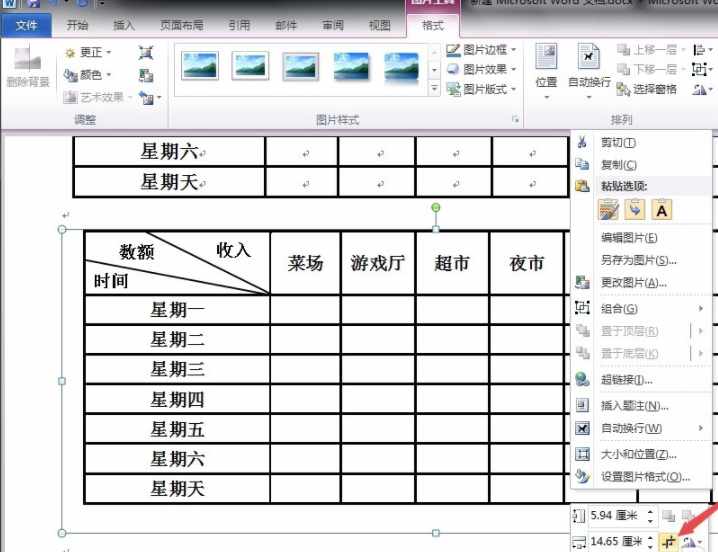Switch to the 审阅 tab
Viewport: 718px width, 552px height.
[333, 25]
